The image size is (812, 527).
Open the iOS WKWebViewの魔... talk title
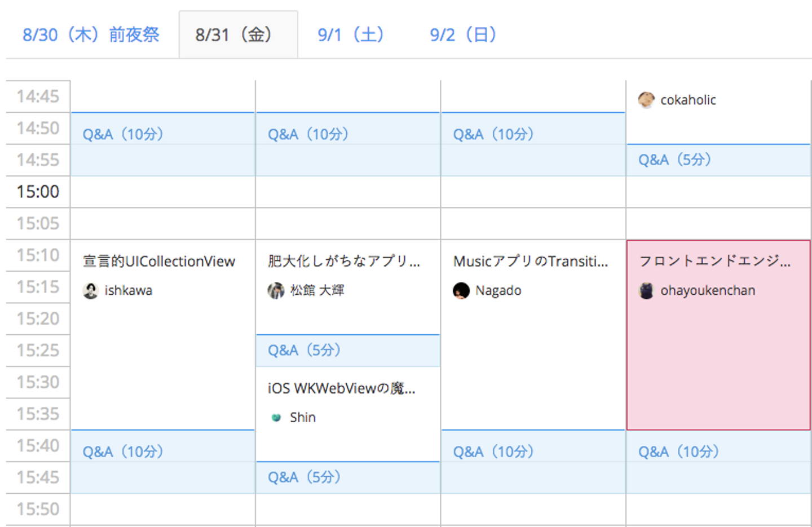pyautogui.click(x=342, y=388)
